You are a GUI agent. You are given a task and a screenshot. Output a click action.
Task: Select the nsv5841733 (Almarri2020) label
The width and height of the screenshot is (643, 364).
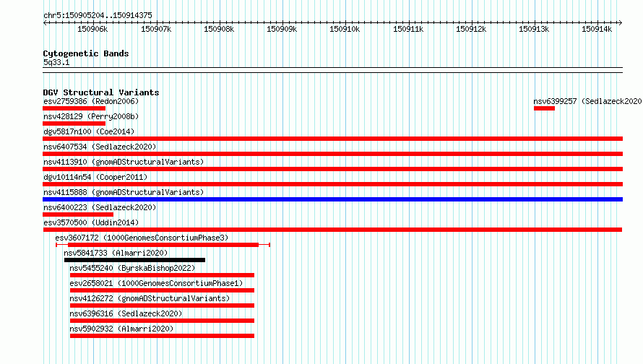coord(116,253)
